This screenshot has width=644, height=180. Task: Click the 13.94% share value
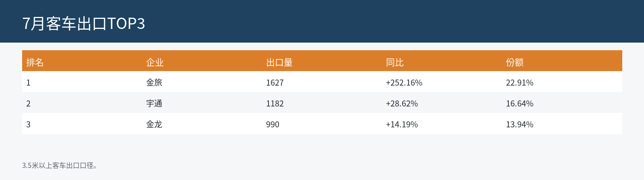520,125
